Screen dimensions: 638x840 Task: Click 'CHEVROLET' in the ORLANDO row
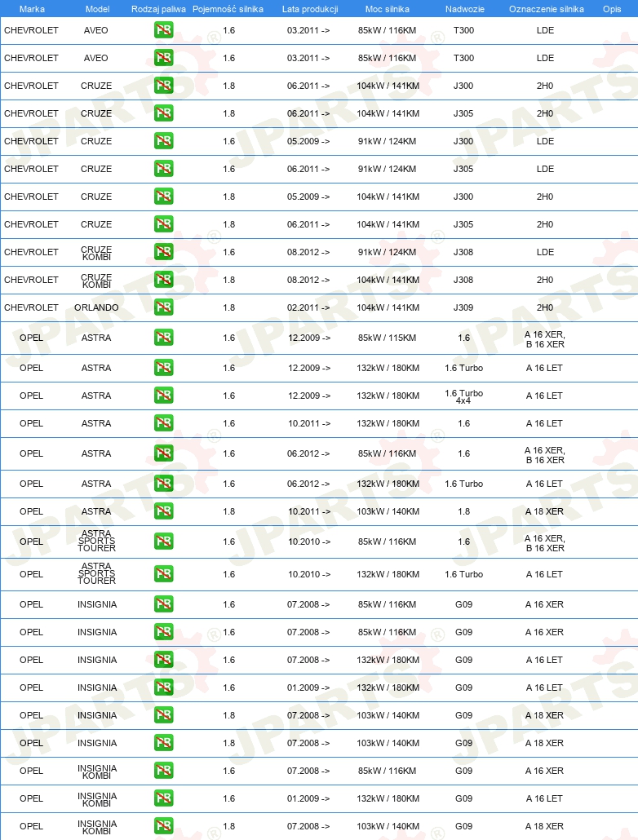[31, 307]
